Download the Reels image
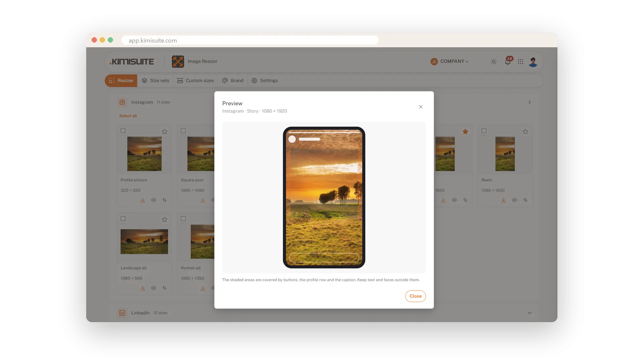The width and height of the screenshot is (644, 362). (503, 200)
